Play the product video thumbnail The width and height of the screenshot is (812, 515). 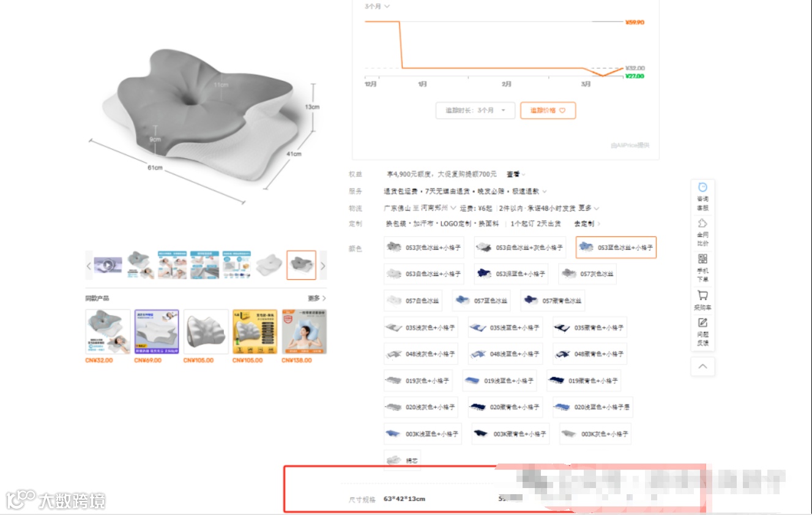pyautogui.click(x=108, y=265)
